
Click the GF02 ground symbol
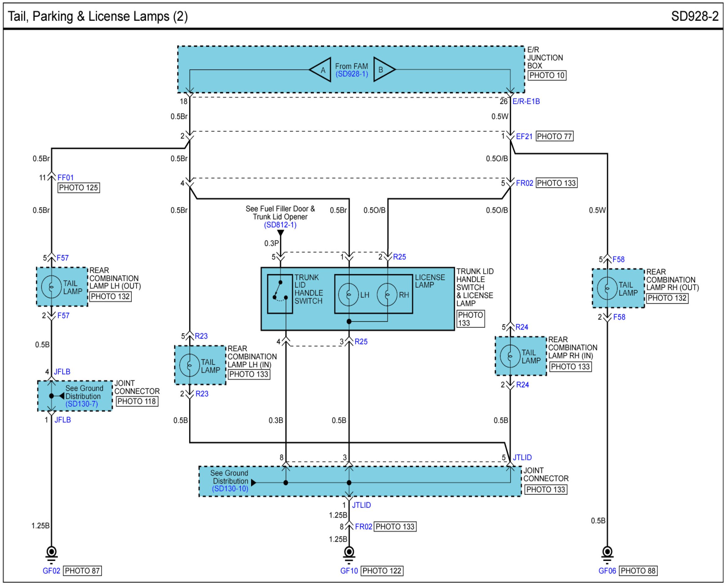(51, 553)
